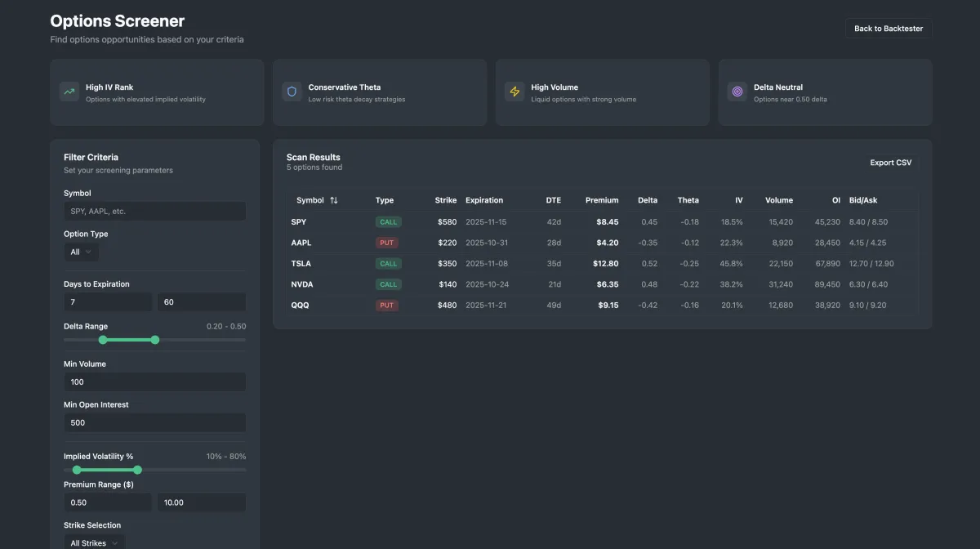Click the Min Open Interest input field
The width and height of the screenshot is (980, 549).
point(154,422)
